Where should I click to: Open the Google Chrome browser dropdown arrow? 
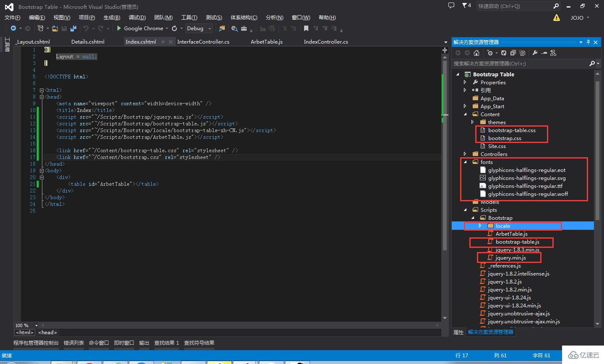[167, 29]
